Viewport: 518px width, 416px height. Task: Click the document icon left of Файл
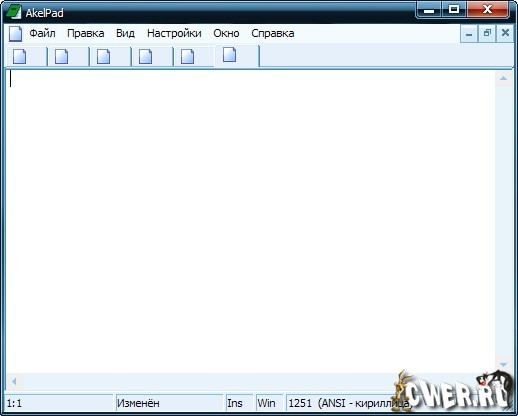[15, 34]
